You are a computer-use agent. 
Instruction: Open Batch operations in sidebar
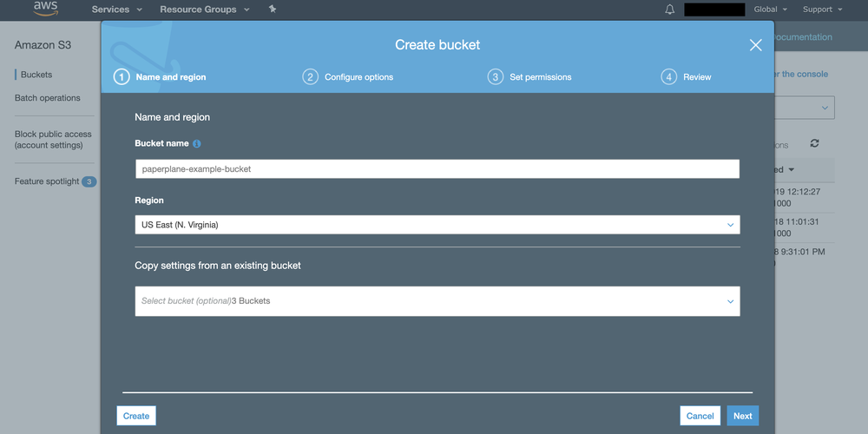tap(48, 98)
